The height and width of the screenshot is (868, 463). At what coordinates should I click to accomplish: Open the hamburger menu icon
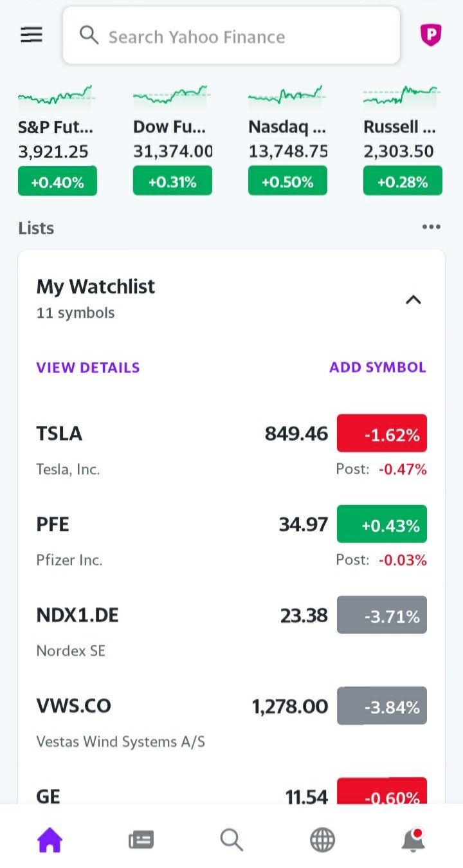click(31, 35)
